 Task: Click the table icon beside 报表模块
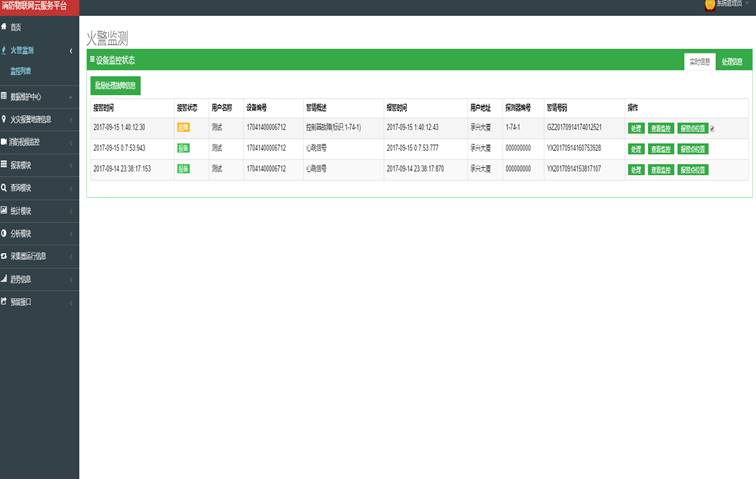click(x=4, y=164)
